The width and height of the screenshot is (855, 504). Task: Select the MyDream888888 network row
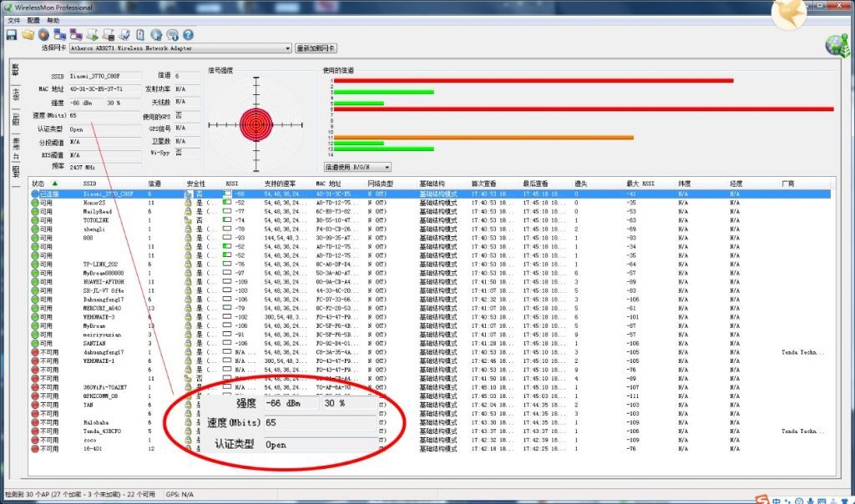431,273
